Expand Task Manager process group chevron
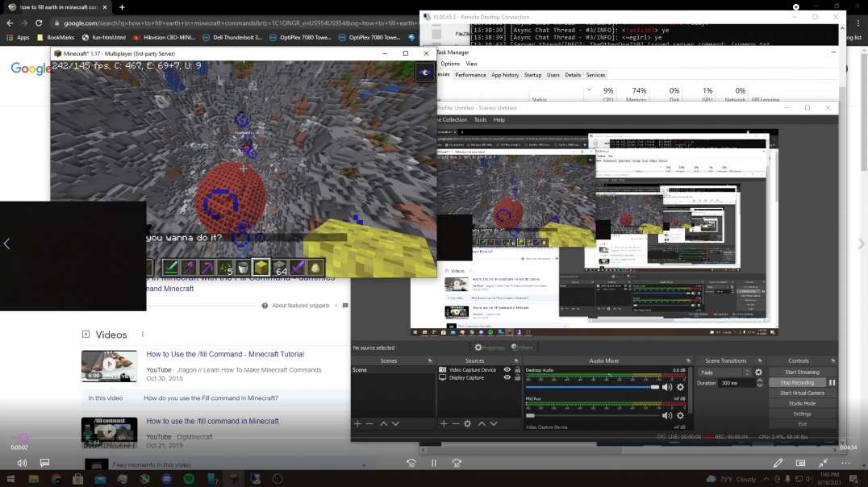 pos(589,89)
